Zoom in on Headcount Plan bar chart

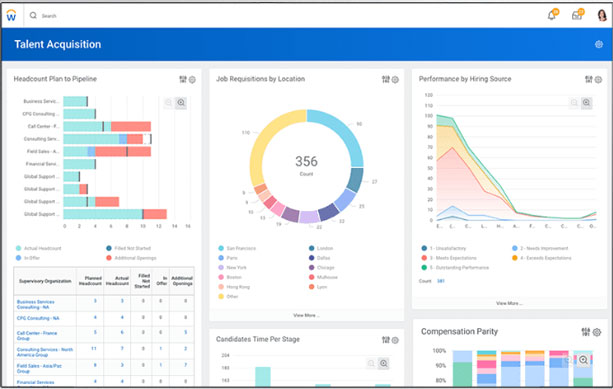point(181,103)
